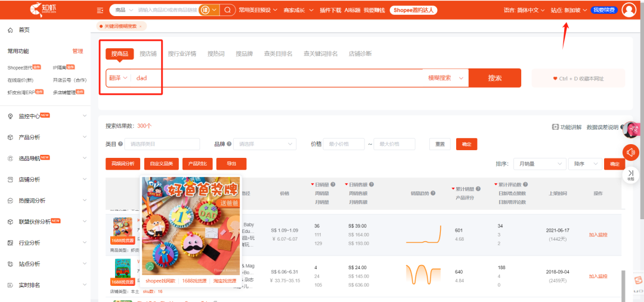
Task: Switch to the 搜店铺 tab
Action: (148, 54)
